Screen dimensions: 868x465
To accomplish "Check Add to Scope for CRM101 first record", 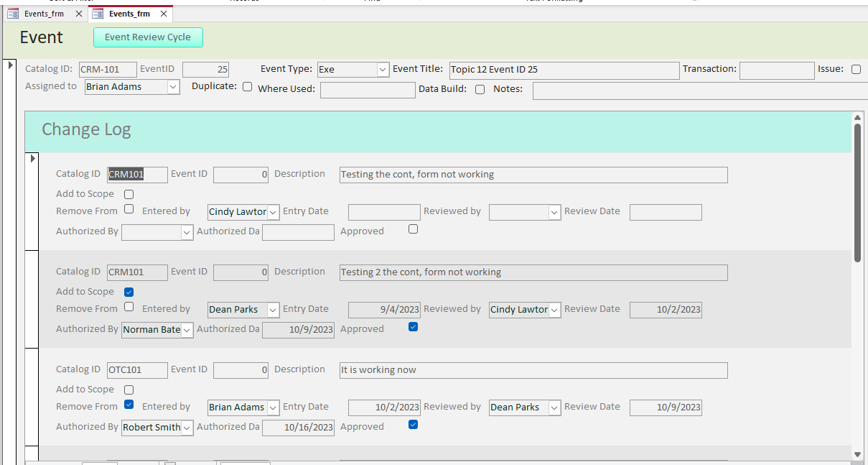I will (129, 194).
